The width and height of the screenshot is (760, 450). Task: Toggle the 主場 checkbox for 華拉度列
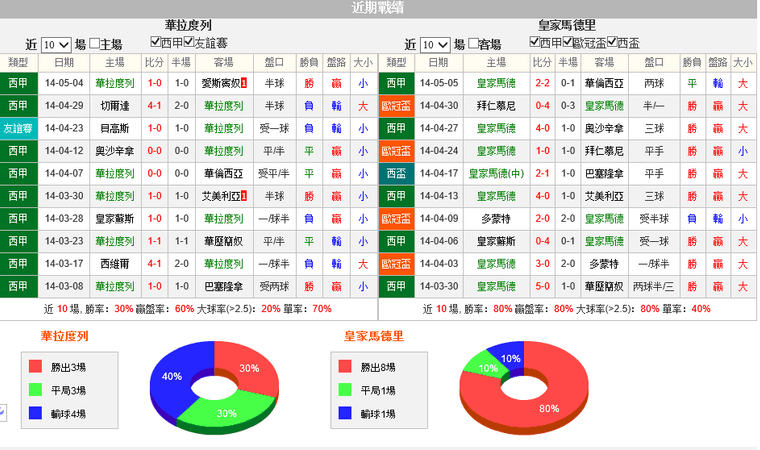(95, 44)
